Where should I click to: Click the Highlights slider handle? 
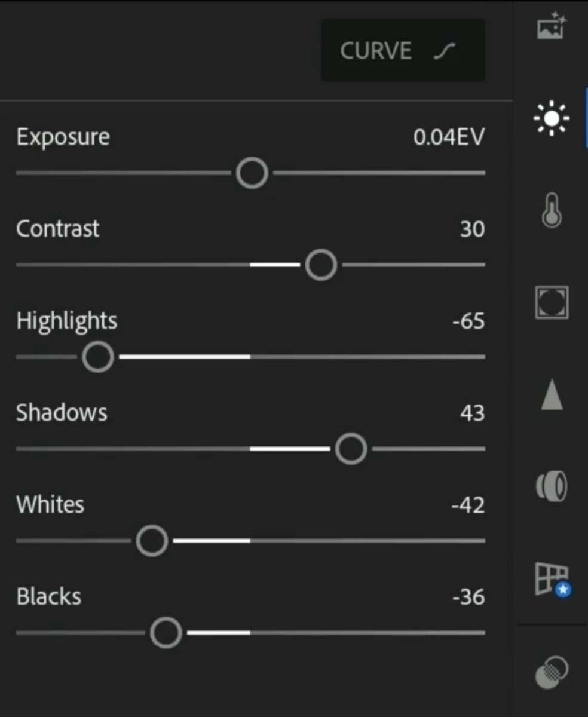click(98, 357)
